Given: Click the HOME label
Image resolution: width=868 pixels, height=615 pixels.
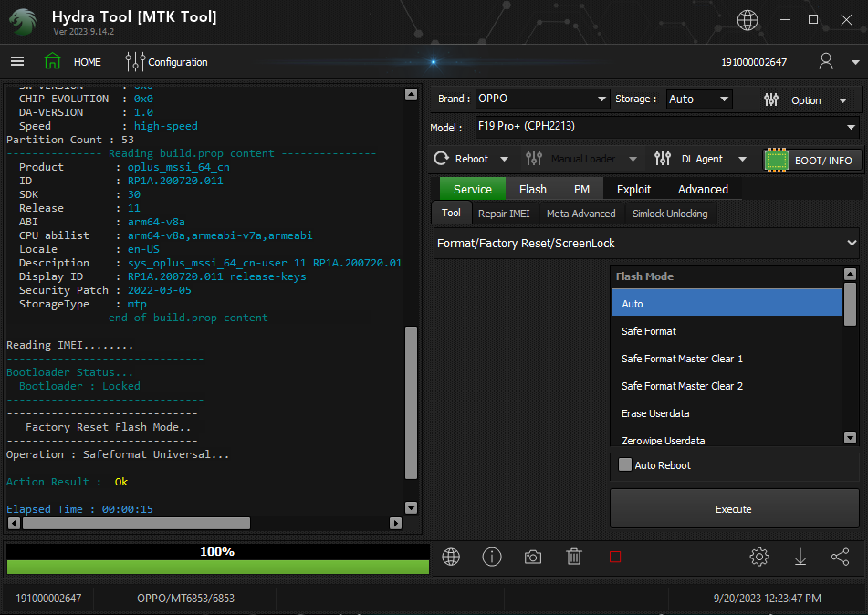Looking at the screenshot, I should coord(88,62).
